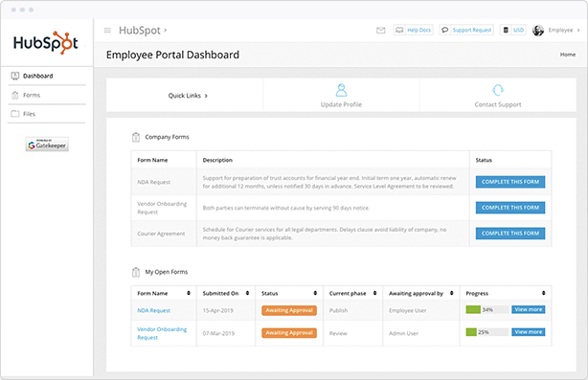This screenshot has height=380, width=588.
Task: Click the My Open Forms clipboard icon
Action: [x=136, y=272]
